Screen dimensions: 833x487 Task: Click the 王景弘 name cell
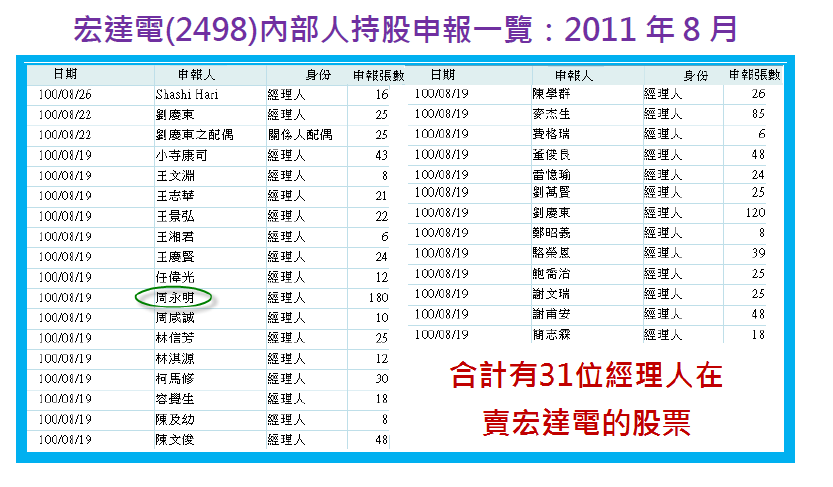click(175, 217)
